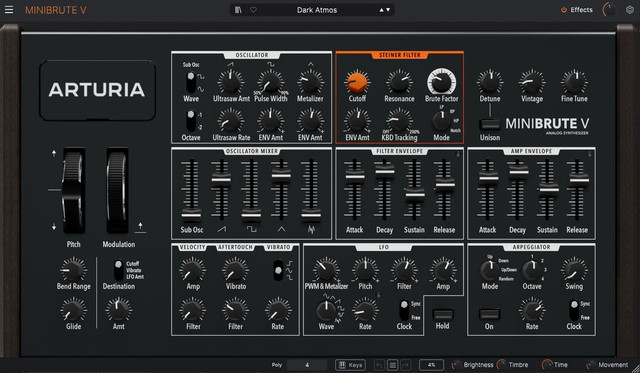Click the Brightness macro knob
This screenshot has height=373, width=640.
pyautogui.click(x=457, y=365)
